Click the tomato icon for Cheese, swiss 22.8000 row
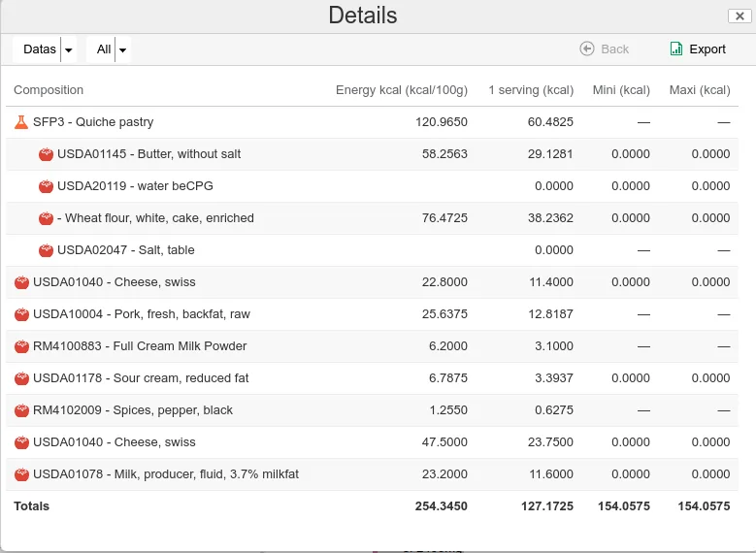Viewport: 756px width, 553px height. point(21,282)
